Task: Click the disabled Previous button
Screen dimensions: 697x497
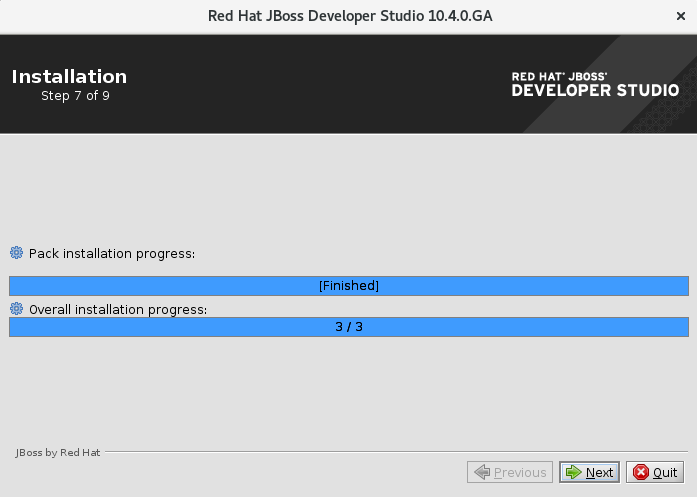Action: [x=510, y=472]
